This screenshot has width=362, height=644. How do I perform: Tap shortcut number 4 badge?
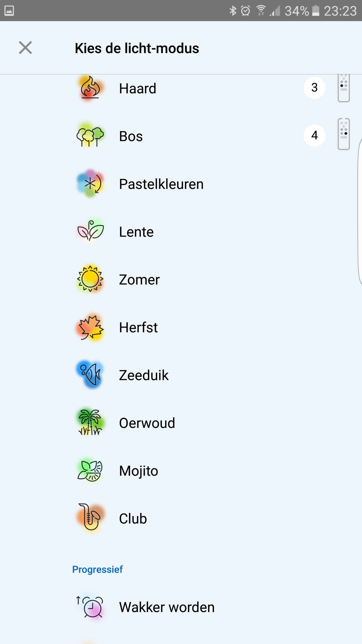coord(314,136)
